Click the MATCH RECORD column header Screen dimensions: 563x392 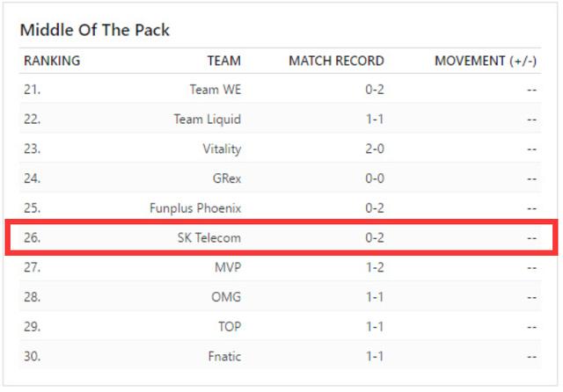click(336, 61)
